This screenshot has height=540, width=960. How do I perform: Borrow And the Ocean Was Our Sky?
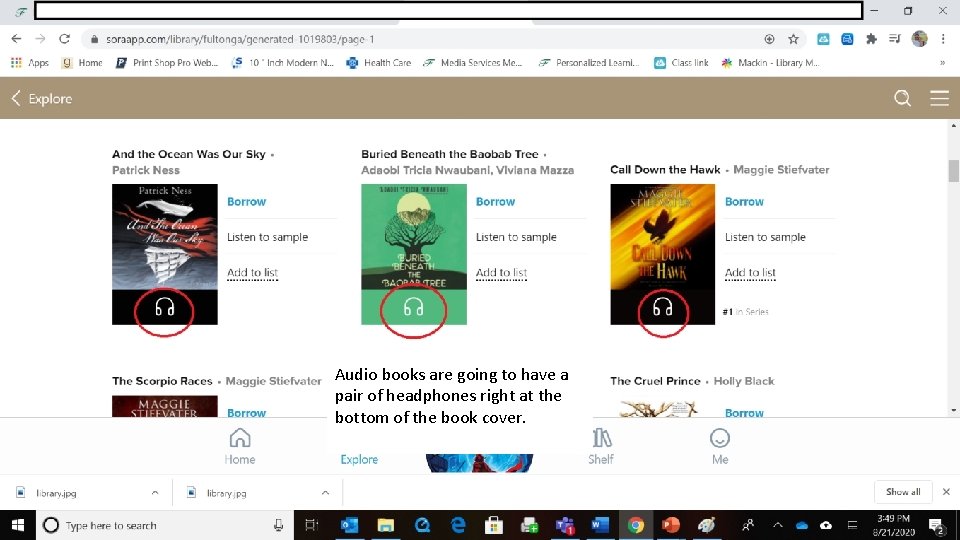tap(246, 201)
